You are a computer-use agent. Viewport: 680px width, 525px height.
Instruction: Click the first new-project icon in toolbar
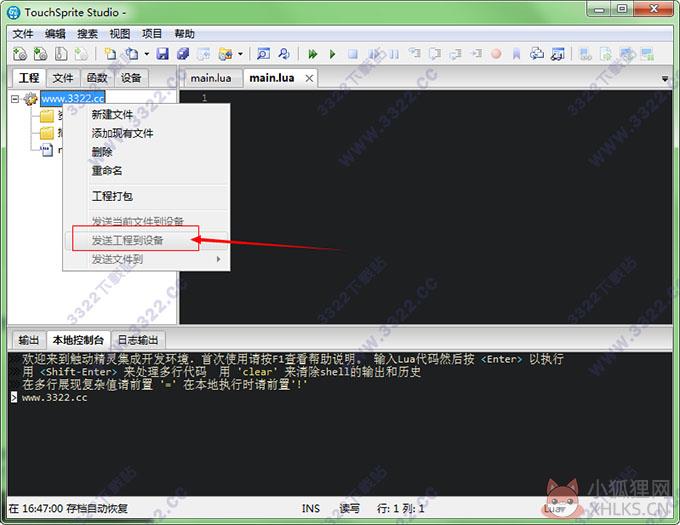tap(20, 54)
